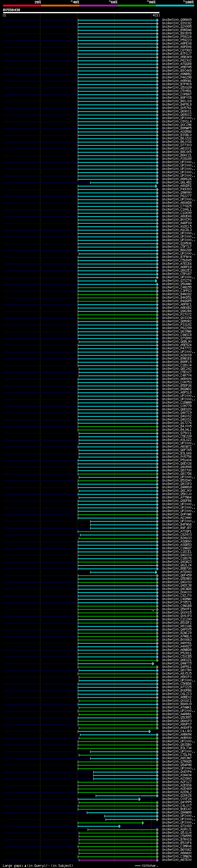Select the UniRef100_B4FJR7 label
197x868 pixels.
[x=177, y=528]
